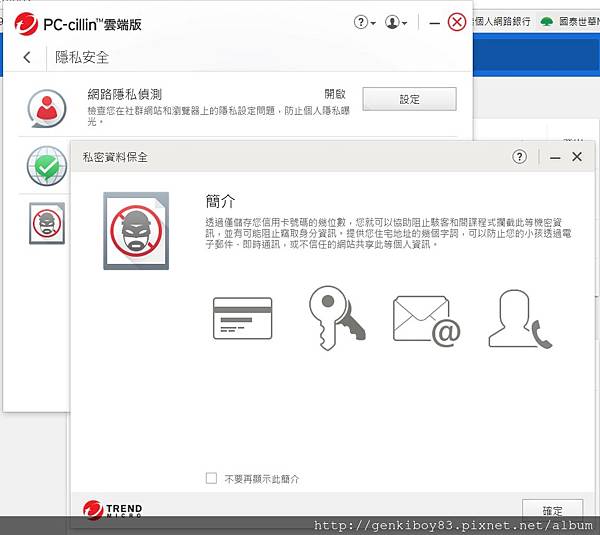Screen dimensions: 600x535
Task: Close the PC-cillin main window
Action: coord(457,22)
